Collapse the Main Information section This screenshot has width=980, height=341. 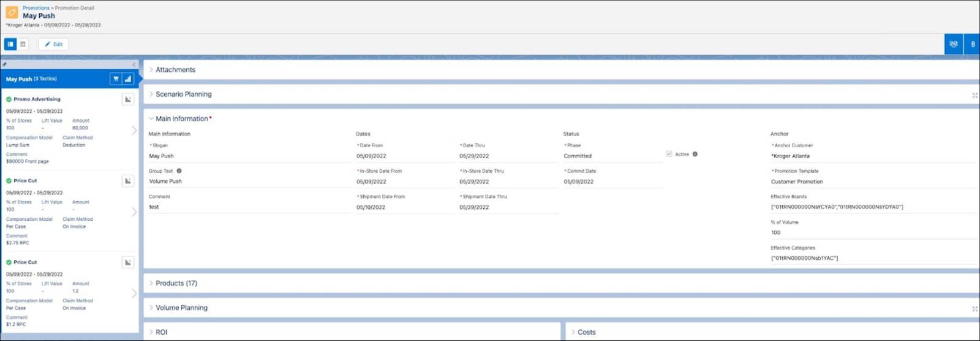(151, 118)
